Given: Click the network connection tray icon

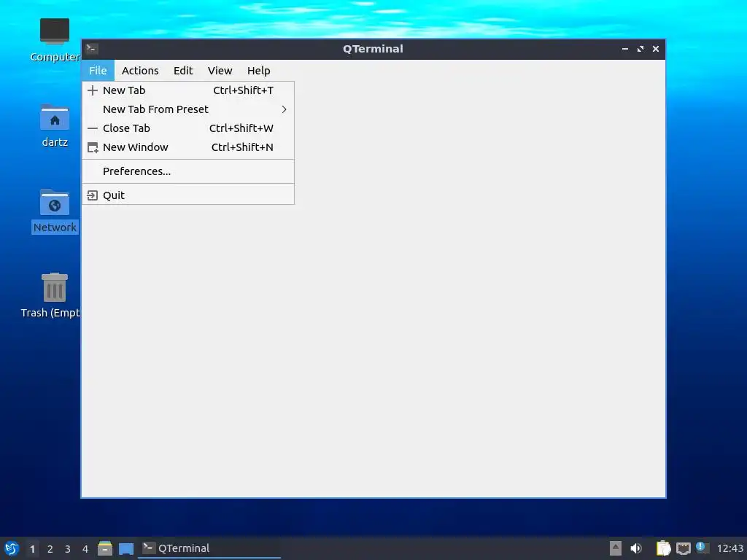Looking at the screenshot, I should click(x=684, y=548).
